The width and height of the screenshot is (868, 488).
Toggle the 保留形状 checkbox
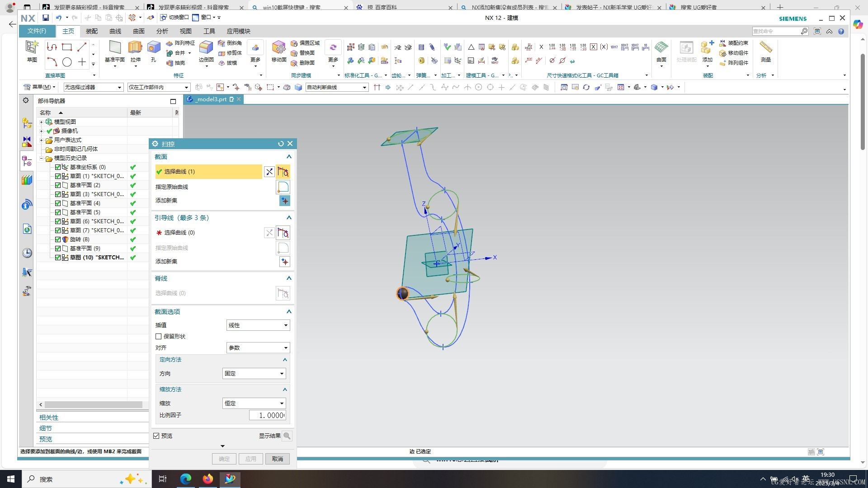(158, 337)
